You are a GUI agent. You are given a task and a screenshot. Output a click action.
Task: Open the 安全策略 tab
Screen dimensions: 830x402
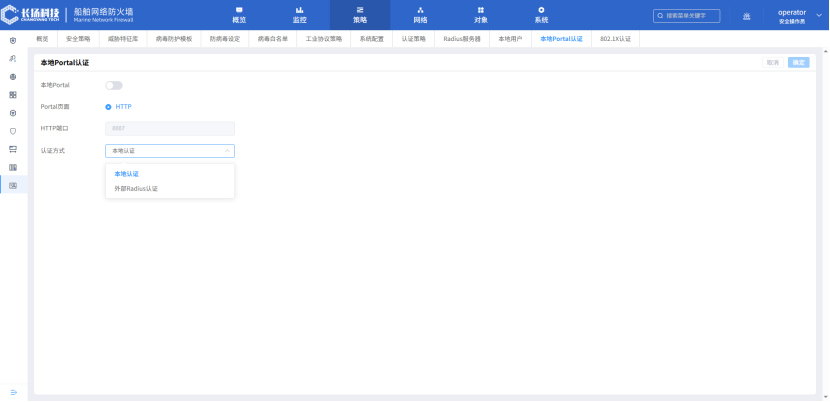tap(78, 38)
